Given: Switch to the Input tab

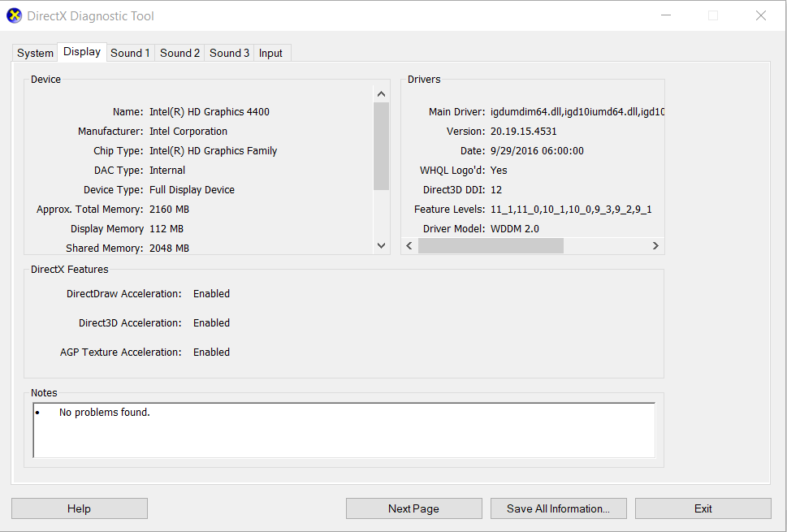Looking at the screenshot, I should (270, 54).
